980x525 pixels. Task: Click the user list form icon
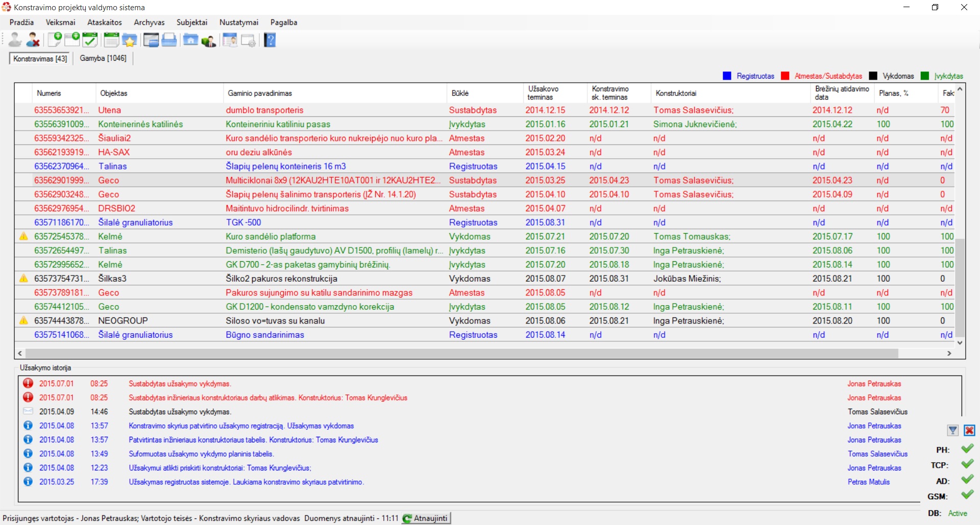click(x=230, y=40)
